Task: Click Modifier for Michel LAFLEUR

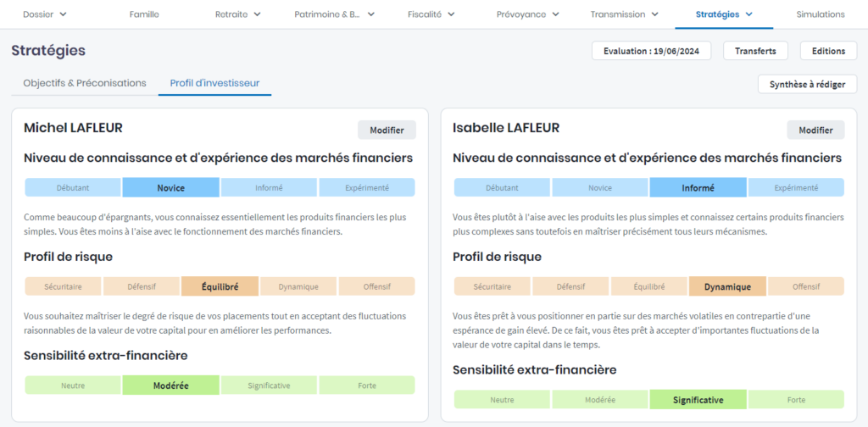Action: coord(387,130)
